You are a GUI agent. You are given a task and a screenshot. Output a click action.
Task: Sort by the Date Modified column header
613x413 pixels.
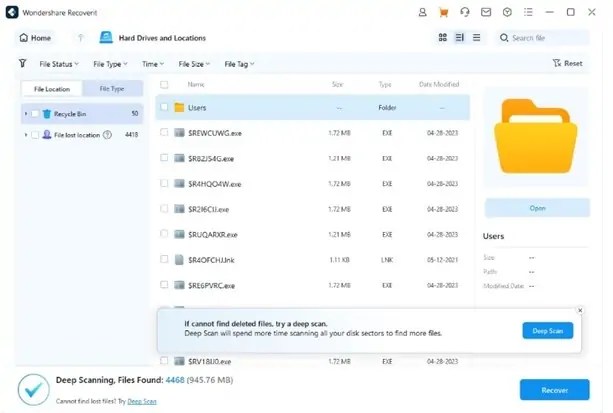pos(439,84)
